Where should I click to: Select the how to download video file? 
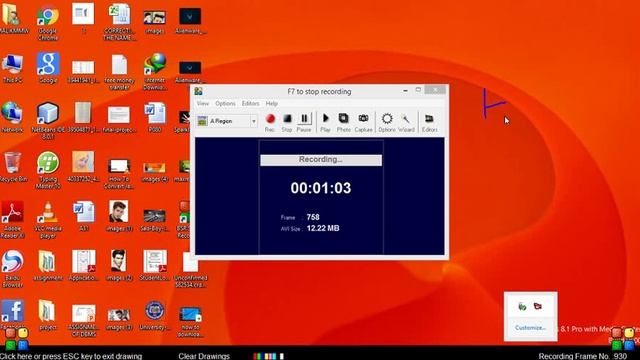pyautogui.click(x=190, y=322)
